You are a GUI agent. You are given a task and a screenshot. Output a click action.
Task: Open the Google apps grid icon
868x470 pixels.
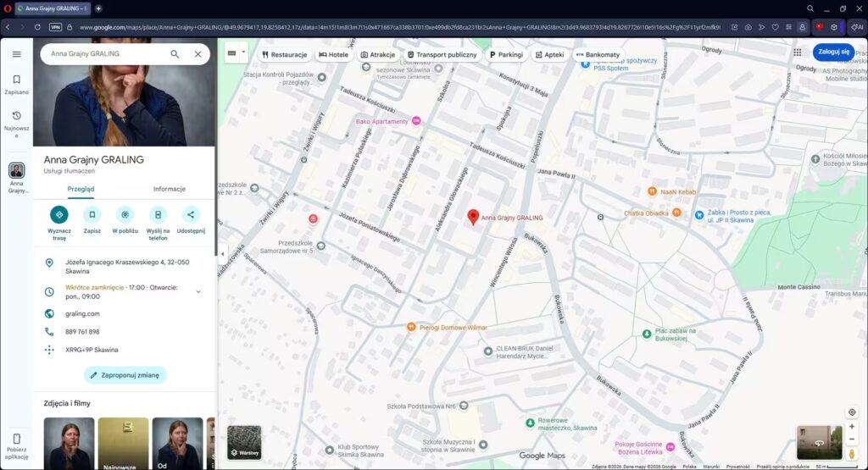click(x=797, y=53)
